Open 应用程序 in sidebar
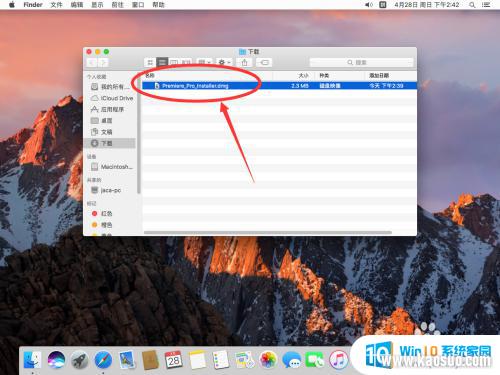 (x=108, y=109)
